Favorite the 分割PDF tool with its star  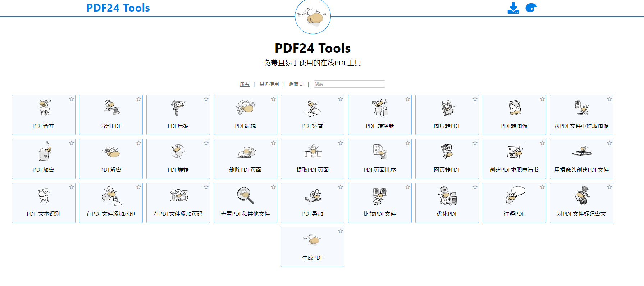(139, 99)
